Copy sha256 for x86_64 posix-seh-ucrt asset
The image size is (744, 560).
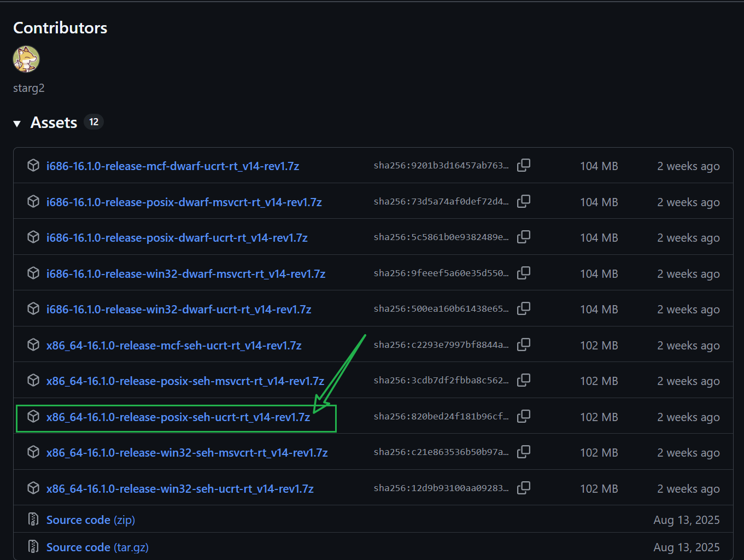tap(524, 416)
